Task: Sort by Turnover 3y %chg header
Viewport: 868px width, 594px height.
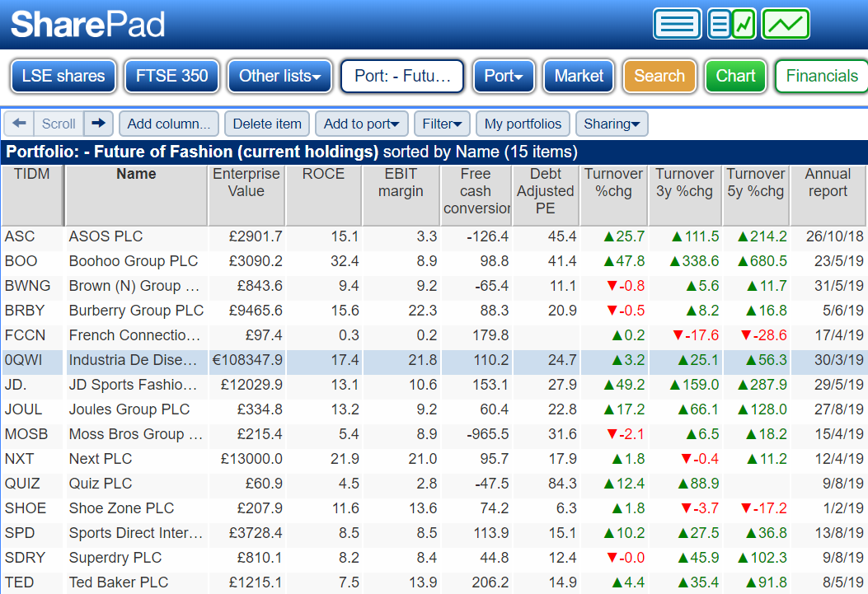Action: pos(685,195)
